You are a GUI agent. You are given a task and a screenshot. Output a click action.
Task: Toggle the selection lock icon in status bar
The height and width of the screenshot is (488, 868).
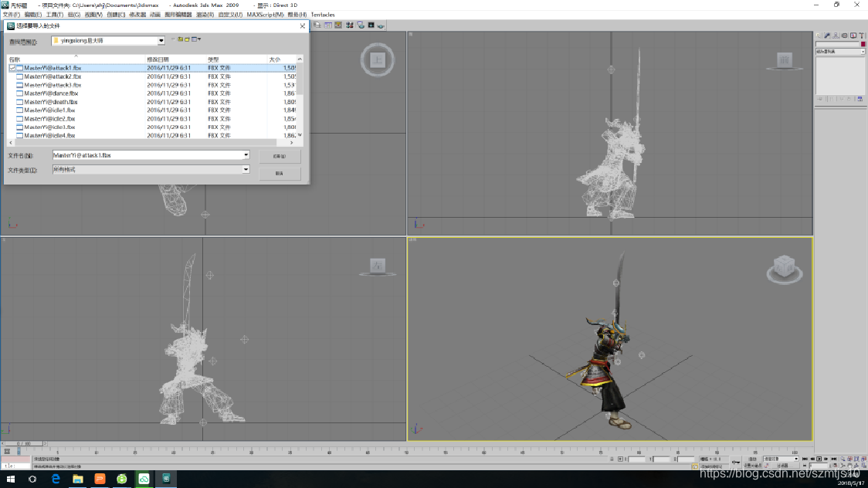[x=612, y=459]
